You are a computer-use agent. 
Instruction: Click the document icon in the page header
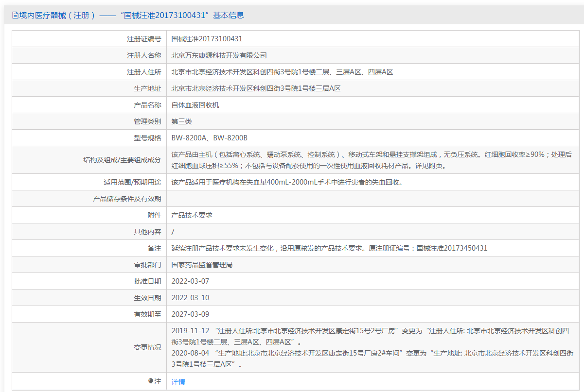[15, 16]
